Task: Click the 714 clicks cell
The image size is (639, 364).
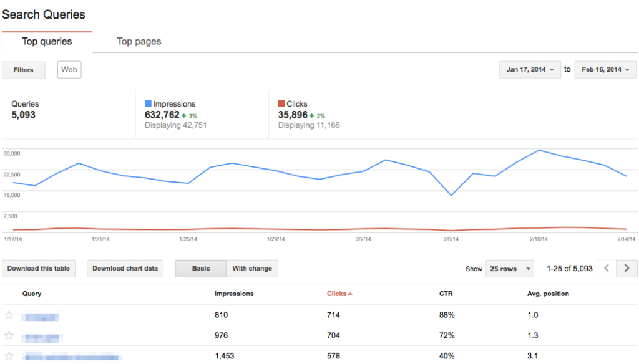Action: coord(333,315)
